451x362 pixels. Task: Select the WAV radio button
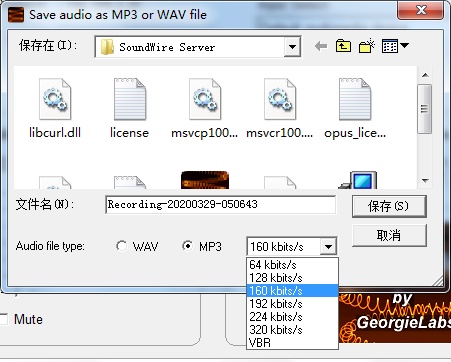[121, 246]
